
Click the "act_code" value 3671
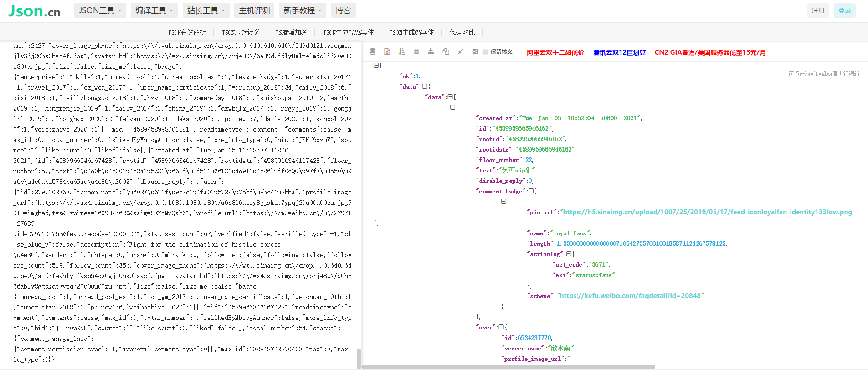(x=599, y=264)
